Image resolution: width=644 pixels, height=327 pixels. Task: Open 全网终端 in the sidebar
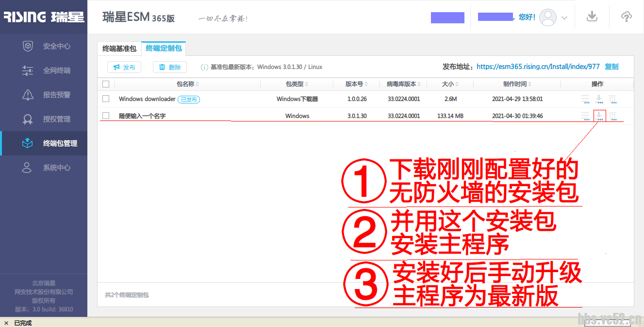44,70
